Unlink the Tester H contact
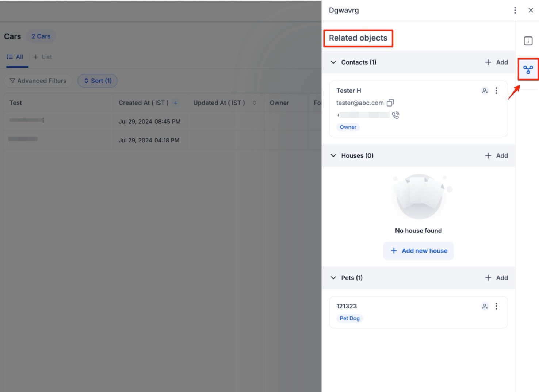 [x=485, y=91]
